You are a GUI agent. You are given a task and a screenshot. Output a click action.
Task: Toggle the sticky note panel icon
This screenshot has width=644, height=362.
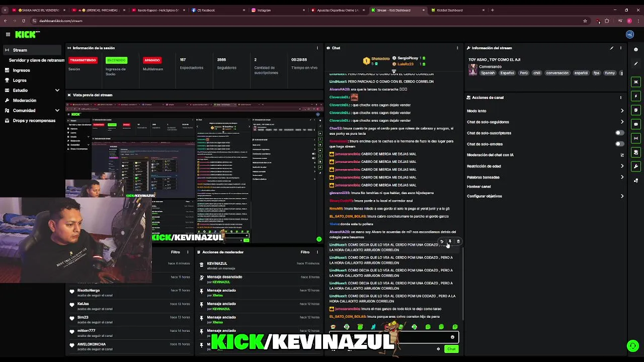click(x=636, y=110)
